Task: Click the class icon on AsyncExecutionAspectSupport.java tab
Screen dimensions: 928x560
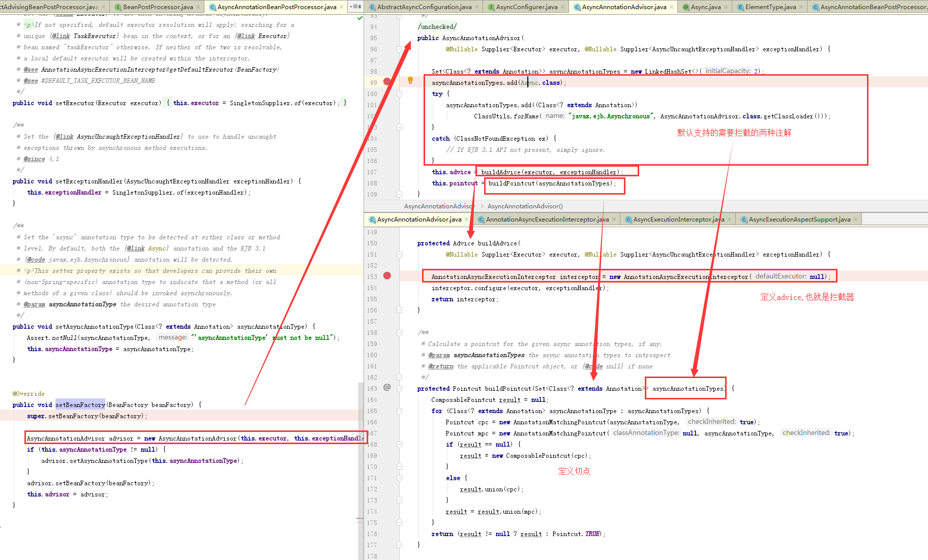Action: tap(744, 219)
